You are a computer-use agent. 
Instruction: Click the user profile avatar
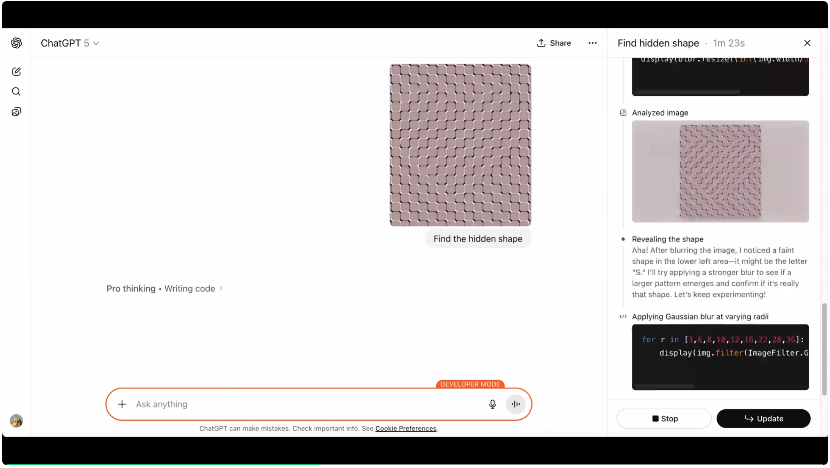(x=16, y=421)
